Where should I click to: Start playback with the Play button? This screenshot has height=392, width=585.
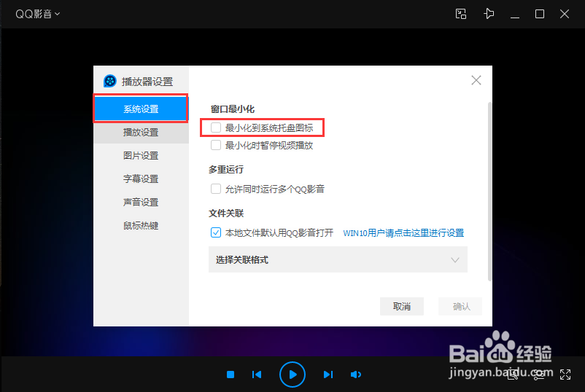tap(292, 375)
